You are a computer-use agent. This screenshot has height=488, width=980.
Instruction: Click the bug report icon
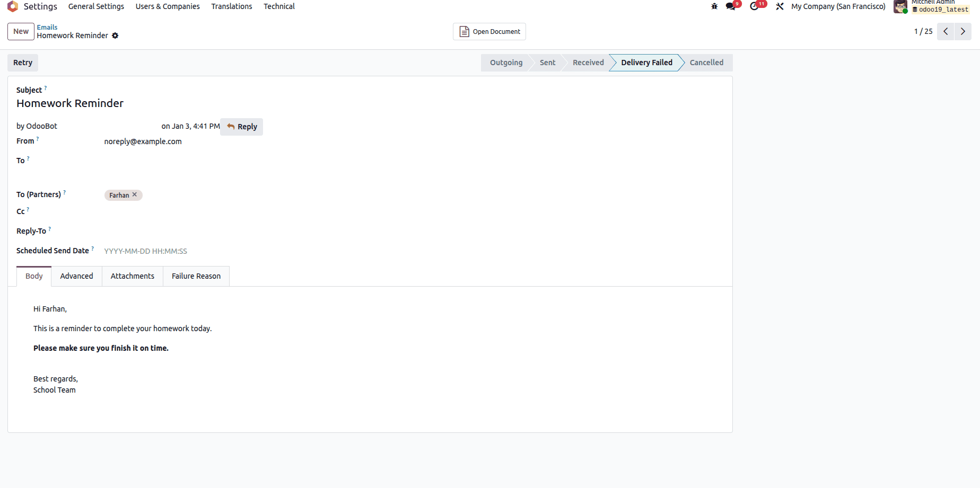click(x=714, y=6)
